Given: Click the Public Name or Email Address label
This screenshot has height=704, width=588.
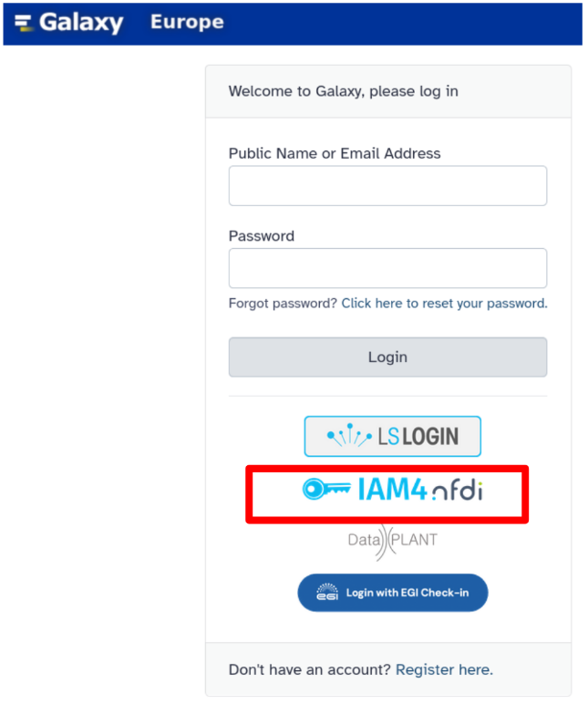Looking at the screenshot, I should (335, 153).
